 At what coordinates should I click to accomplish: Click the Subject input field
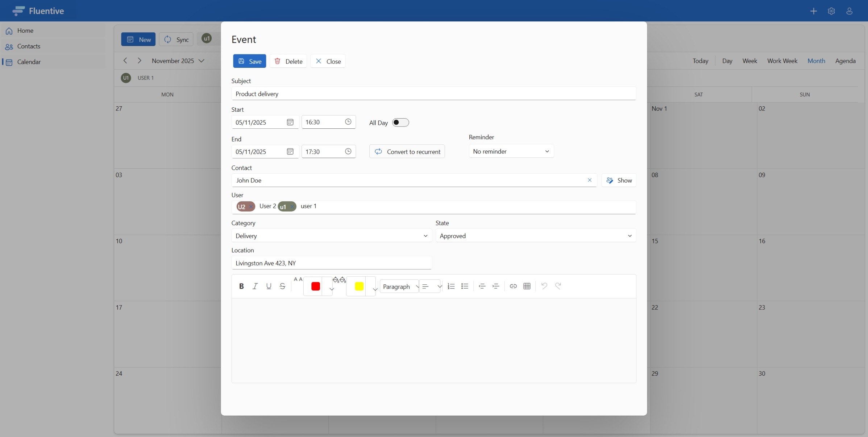[433, 94]
